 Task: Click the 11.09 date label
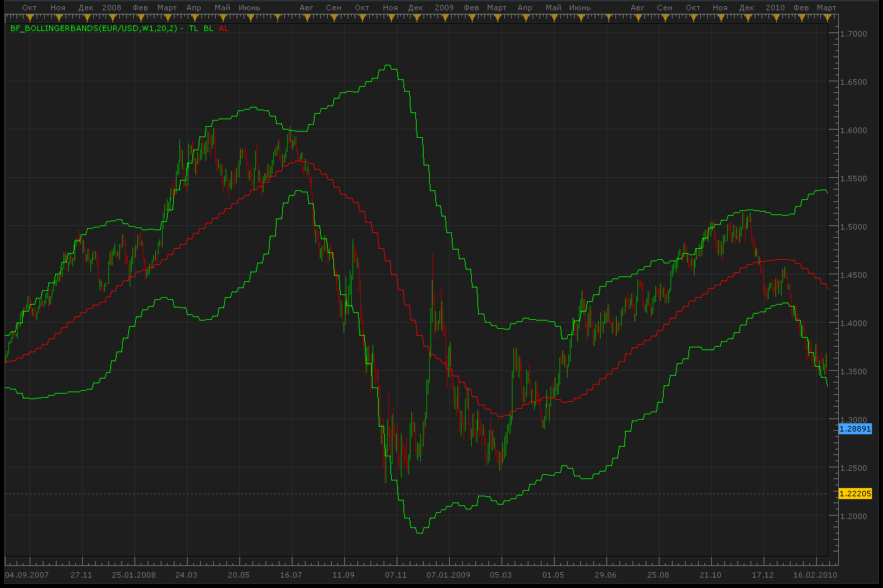[x=344, y=574]
